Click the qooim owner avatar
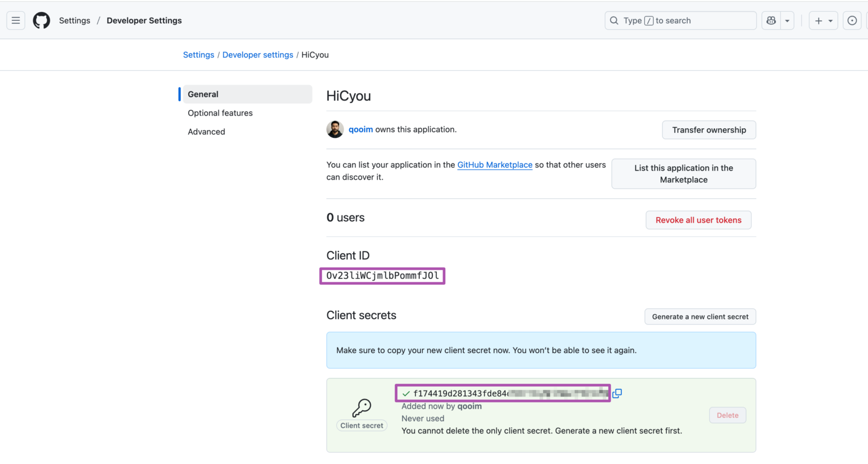Image resolution: width=868 pixels, height=464 pixels. [x=335, y=129]
